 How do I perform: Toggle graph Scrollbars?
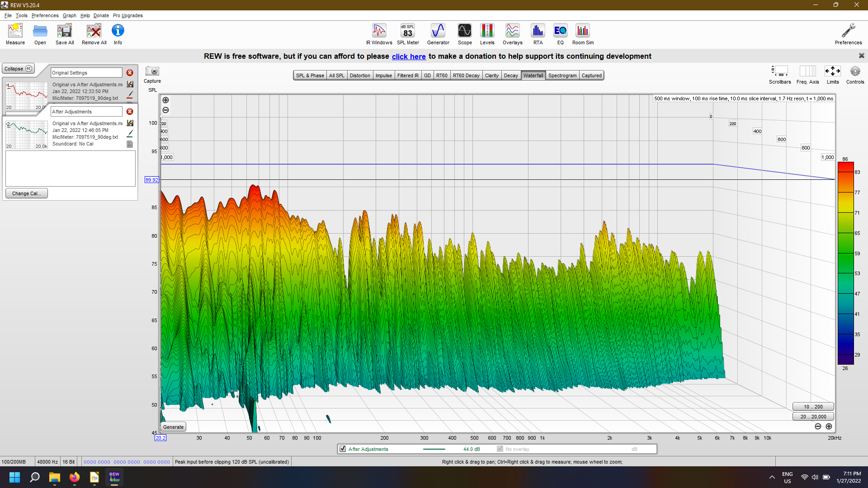tap(780, 75)
